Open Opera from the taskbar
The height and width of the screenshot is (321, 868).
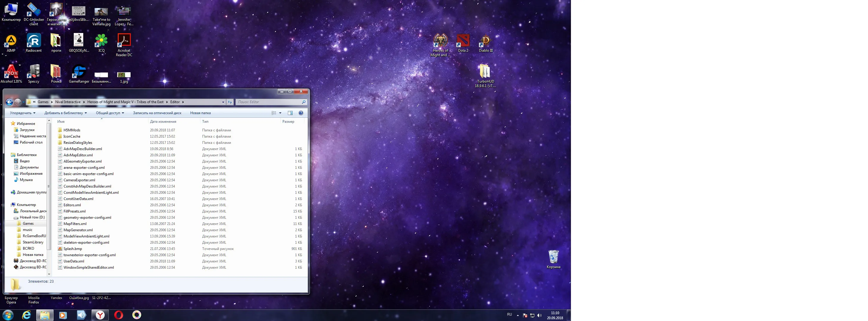click(x=119, y=315)
